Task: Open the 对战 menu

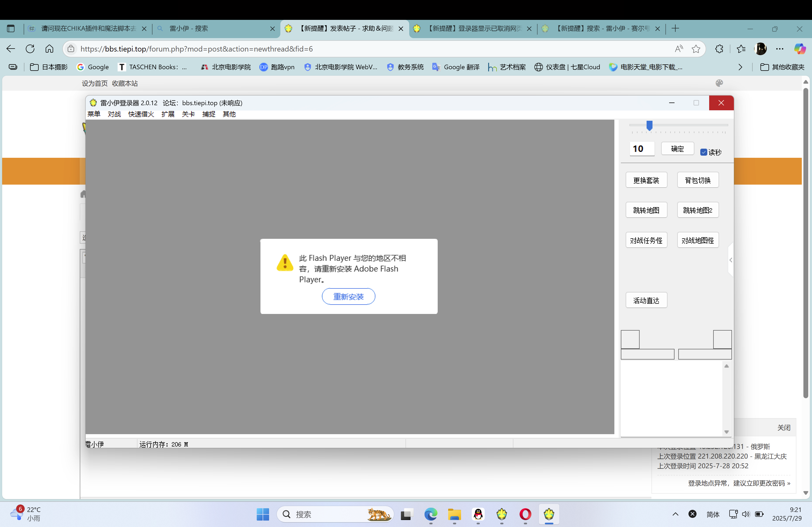Action: [114, 114]
